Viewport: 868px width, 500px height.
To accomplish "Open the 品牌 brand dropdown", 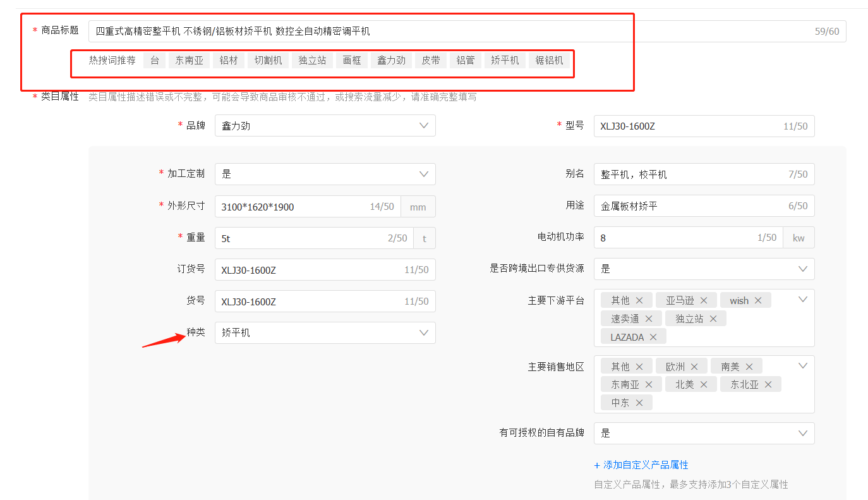I will pyautogui.click(x=325, y=126).
